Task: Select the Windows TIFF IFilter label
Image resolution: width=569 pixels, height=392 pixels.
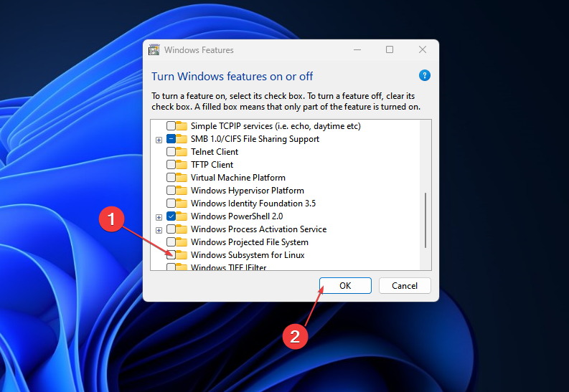Action: [229, 267]
